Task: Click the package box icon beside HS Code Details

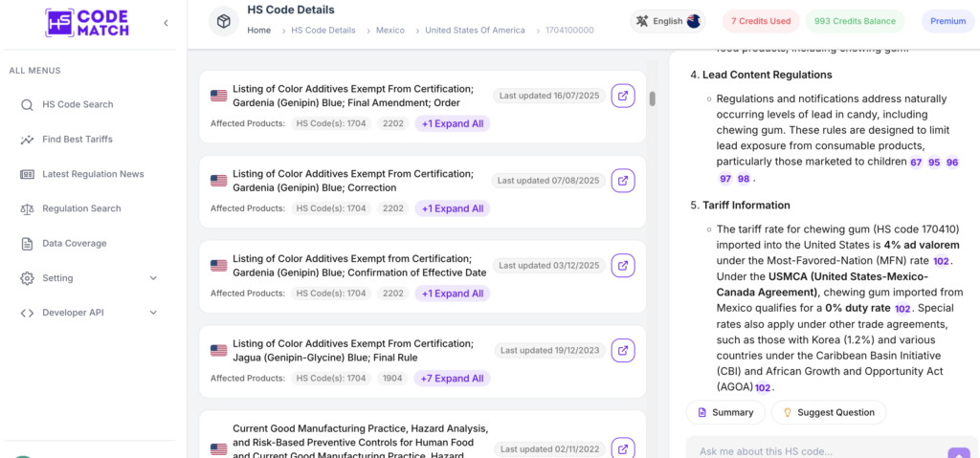Action: coord(223,22)
